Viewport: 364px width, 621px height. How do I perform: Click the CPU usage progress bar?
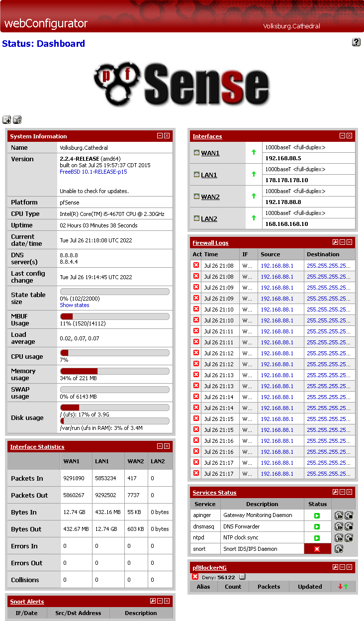[114, 353]
